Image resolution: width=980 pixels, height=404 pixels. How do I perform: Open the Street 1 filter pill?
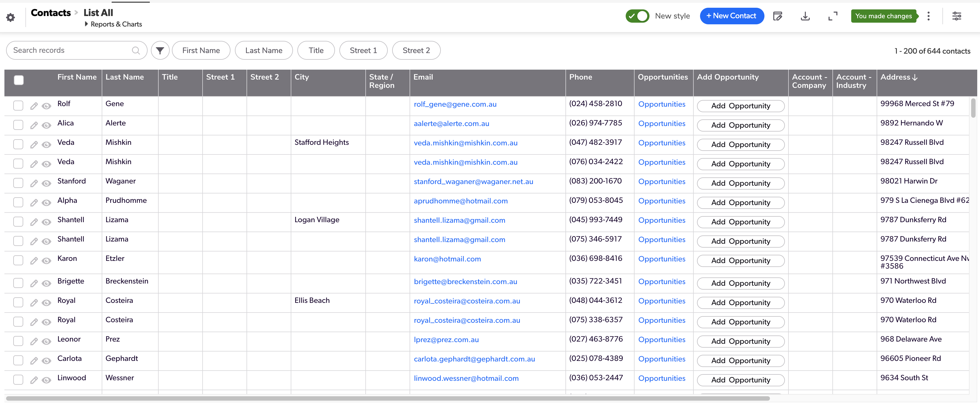pyautogui.click(x=363, y=50)
